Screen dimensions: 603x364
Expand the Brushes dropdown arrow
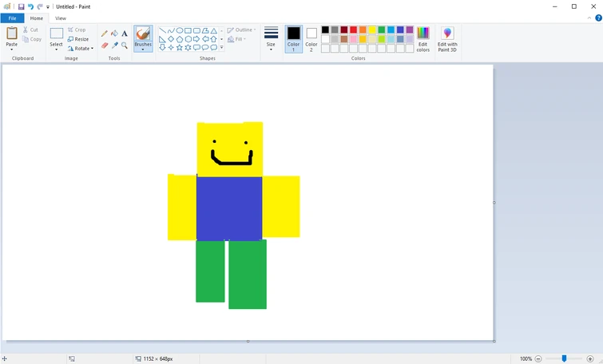coord(143,49)
